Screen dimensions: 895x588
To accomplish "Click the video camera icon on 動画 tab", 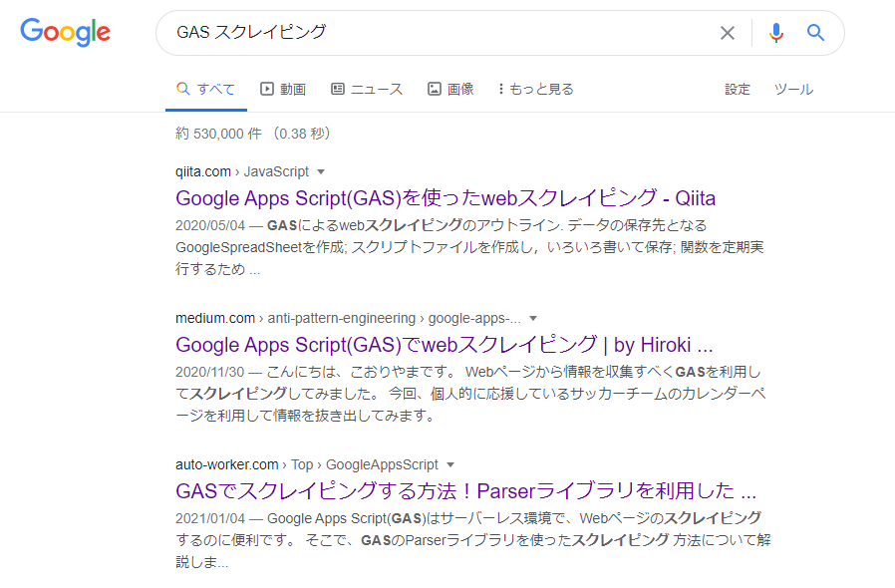I will click(x=265, y=89).
